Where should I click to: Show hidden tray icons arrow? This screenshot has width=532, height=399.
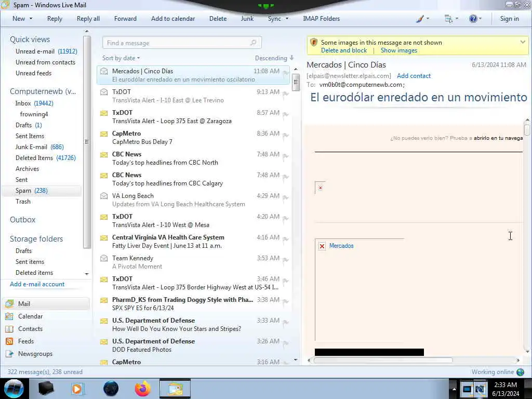[x=454, y=389]
